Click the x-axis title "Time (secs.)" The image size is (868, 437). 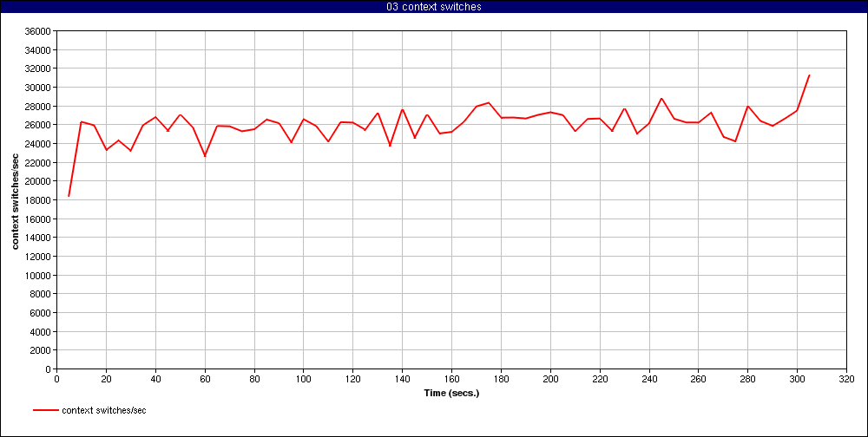(451, 394)
